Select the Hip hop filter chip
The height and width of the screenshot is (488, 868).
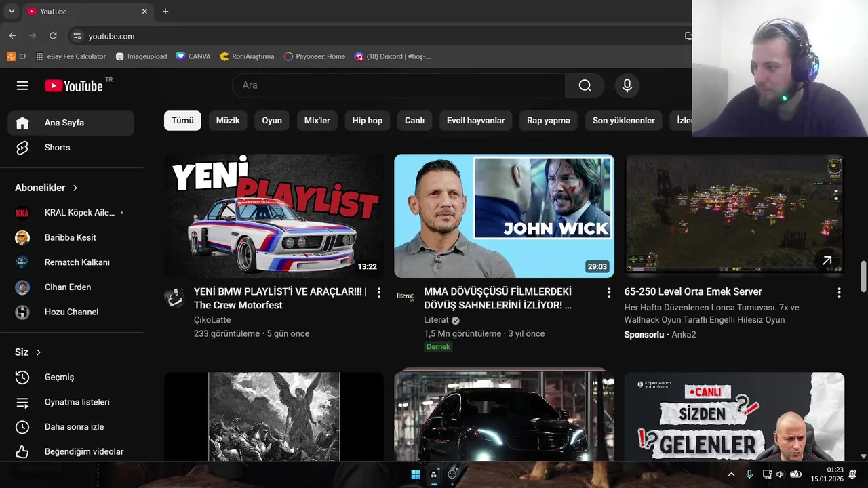point(368,121)
